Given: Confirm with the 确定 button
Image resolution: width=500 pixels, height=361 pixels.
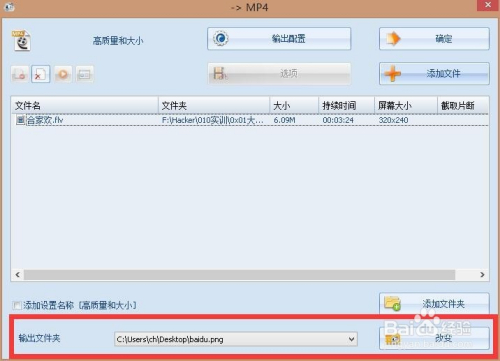Looking at the screenshot, I should (x=434, y=39).
